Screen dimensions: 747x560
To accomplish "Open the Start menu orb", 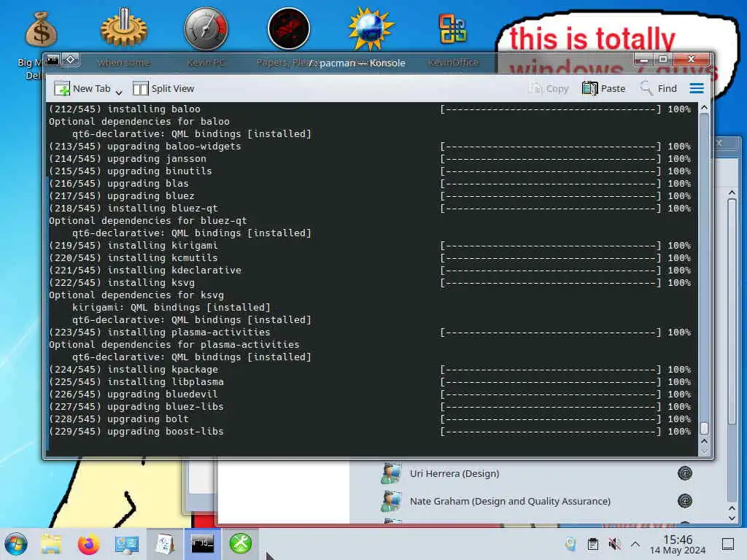I will (x=16, y=544).
